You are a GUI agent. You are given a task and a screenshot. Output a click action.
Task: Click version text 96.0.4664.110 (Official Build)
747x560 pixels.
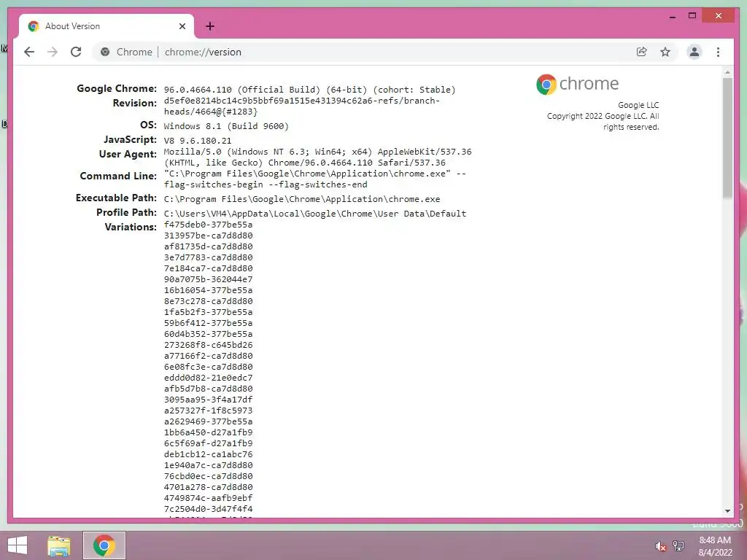point(242,90)
